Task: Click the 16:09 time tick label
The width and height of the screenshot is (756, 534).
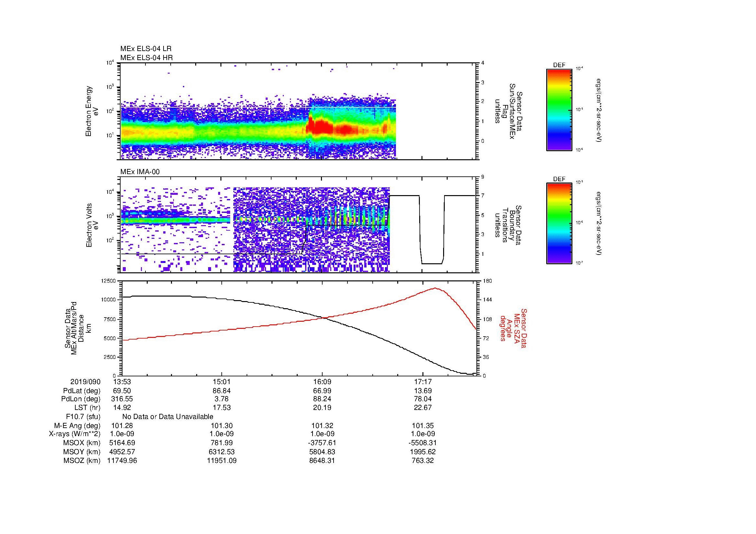Action: point(322,382)
